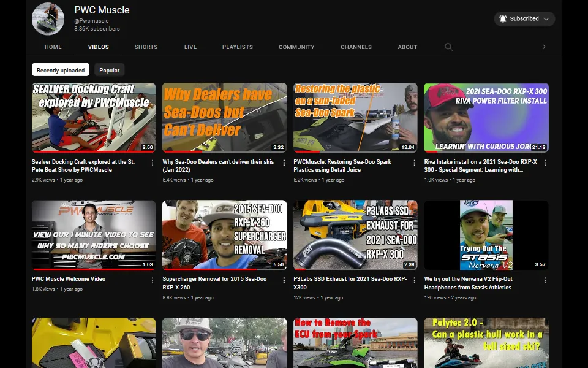Open options for Why Sea-Doo Dealers video
This screenshot has width=588, height=368.
click(x=283, y=163)
